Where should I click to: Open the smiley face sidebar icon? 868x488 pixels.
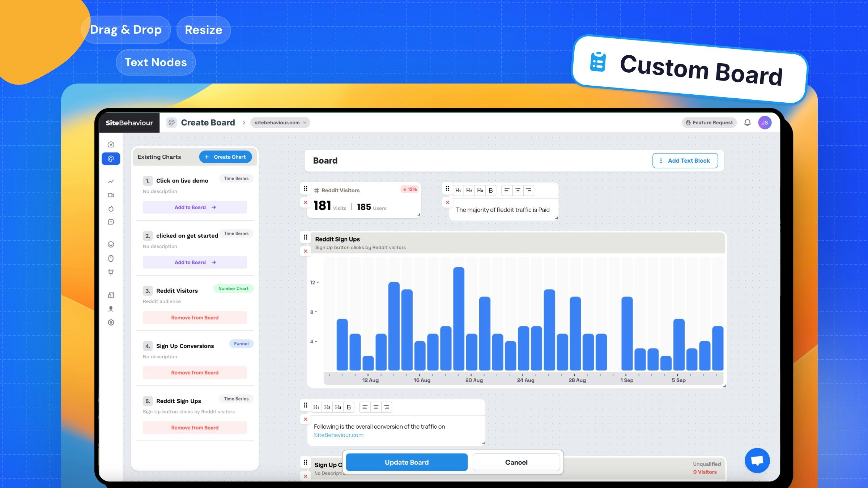pos(111,244)
